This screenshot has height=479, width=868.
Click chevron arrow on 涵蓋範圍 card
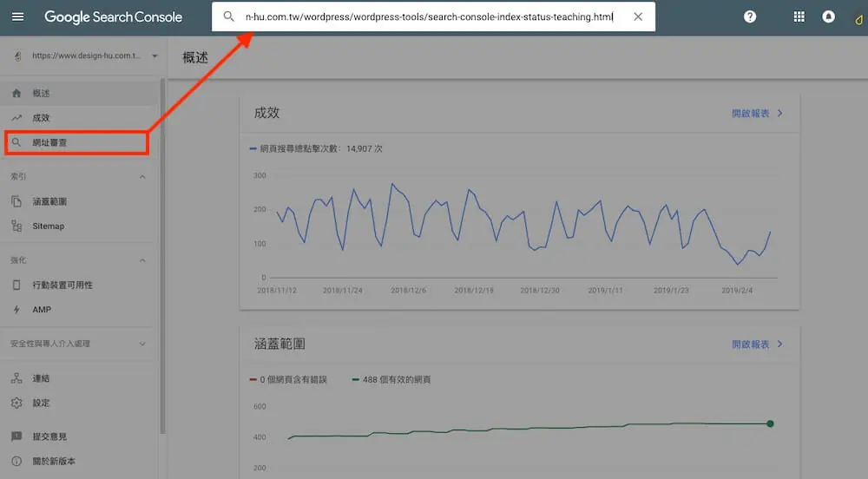tap(780, 344)
